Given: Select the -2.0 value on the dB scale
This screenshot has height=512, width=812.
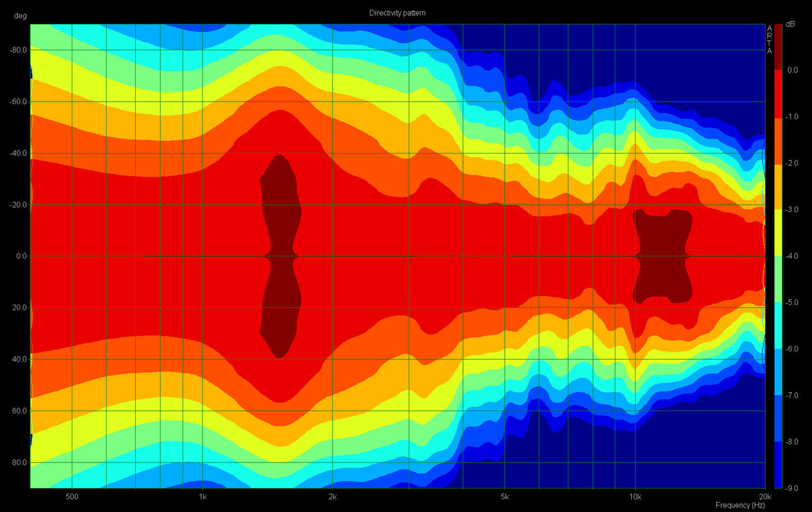Looking at the screenshot, I should [x=791, y=163].
